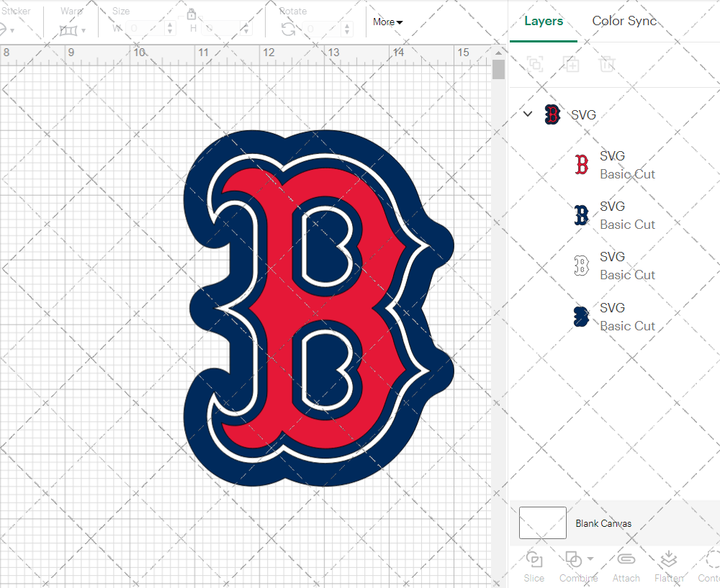Collapse the SVG group layer
The width and height of the screenshot is (720, 588).
tap(528, 114)
